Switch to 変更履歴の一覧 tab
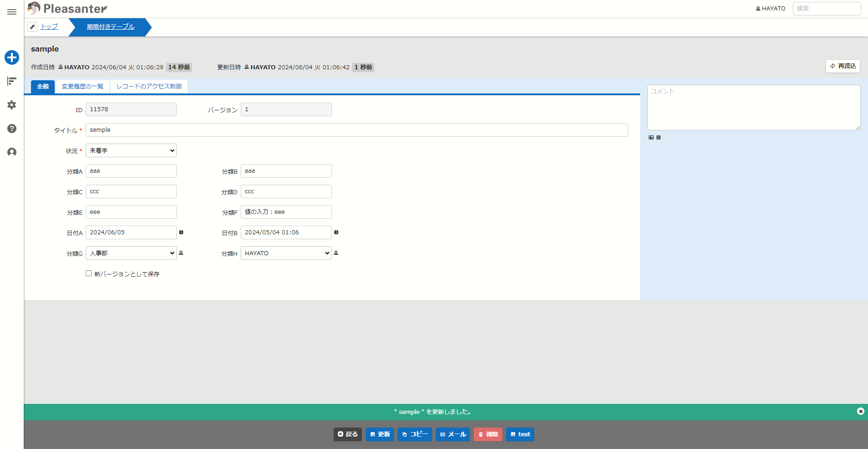This screenshot has width=868, height=449. point(83,87)
